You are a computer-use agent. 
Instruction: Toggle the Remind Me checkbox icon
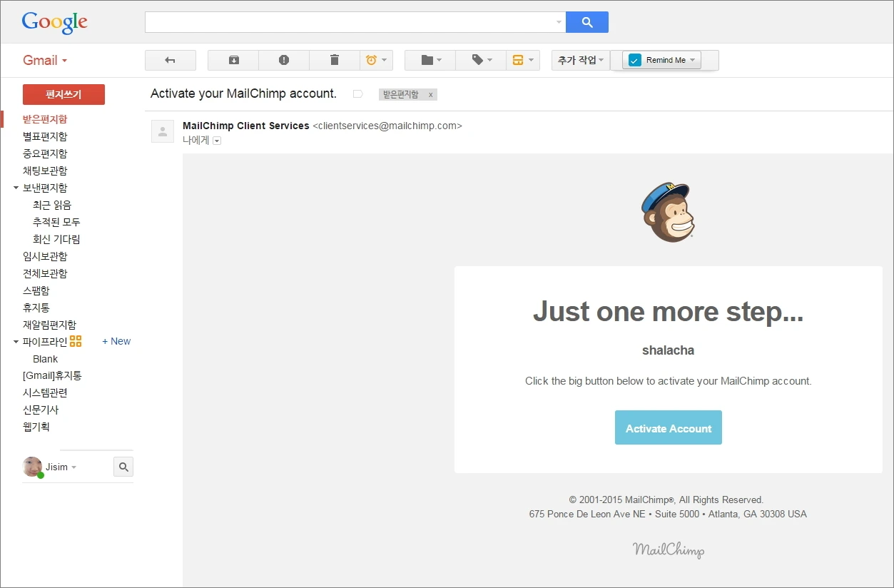point(635,61)
